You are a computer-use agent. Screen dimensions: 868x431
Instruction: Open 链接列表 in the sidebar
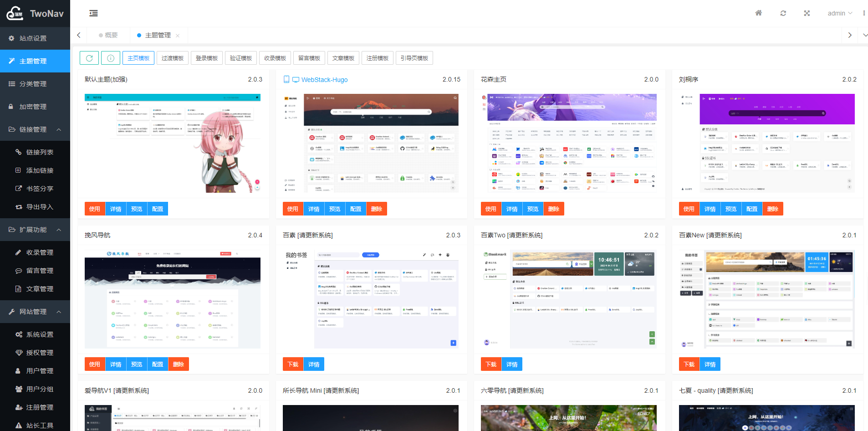point(35,152)
